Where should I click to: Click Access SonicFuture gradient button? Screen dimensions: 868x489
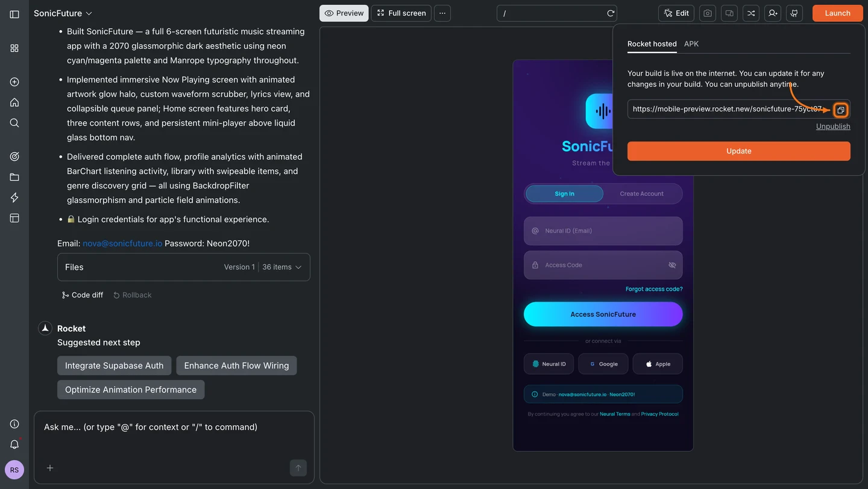[603, 314]
